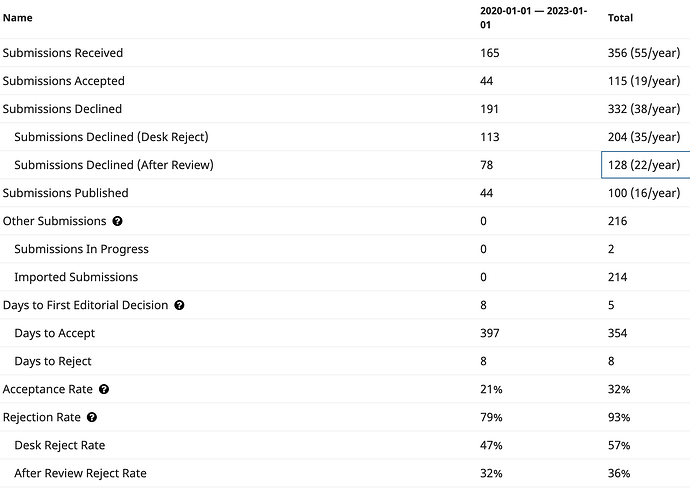
Task: Select the 397 days to accept value
Action: (490, 333)
